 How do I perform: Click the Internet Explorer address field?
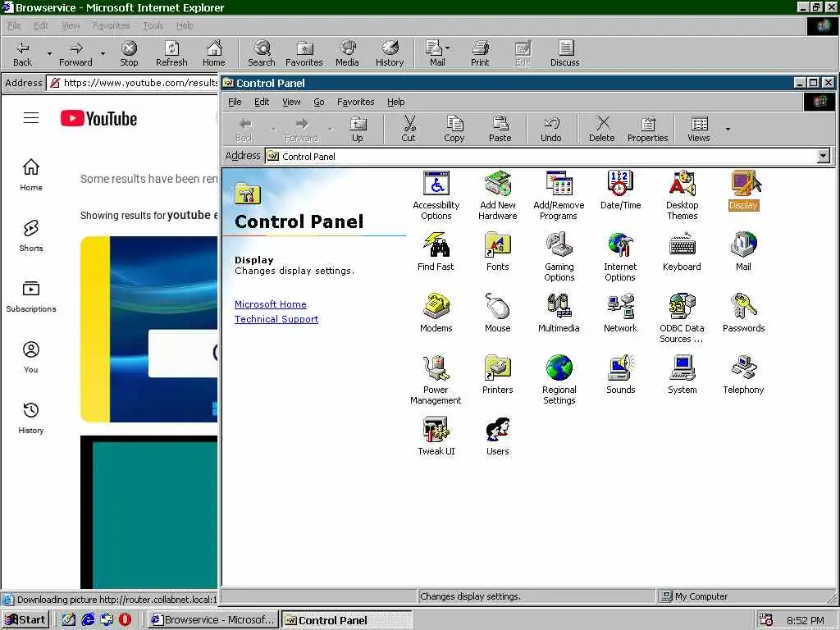pyautogui.click(x=134, y=83)
